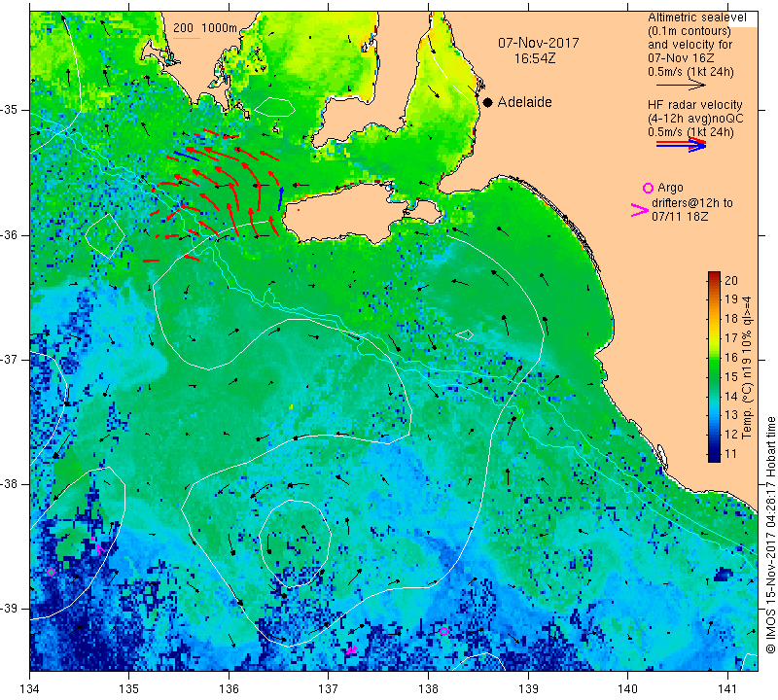This screenshot has height=700, width=778.
Task: Click the 11 degree colorbar label
Action: pyautogui.click(x=731, y=453)
